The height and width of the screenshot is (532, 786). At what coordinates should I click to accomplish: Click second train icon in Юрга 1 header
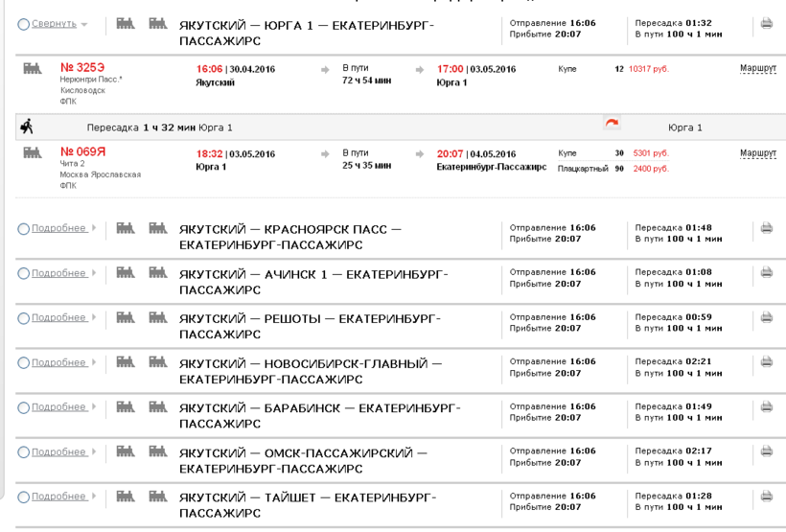(x=158, y=23)
